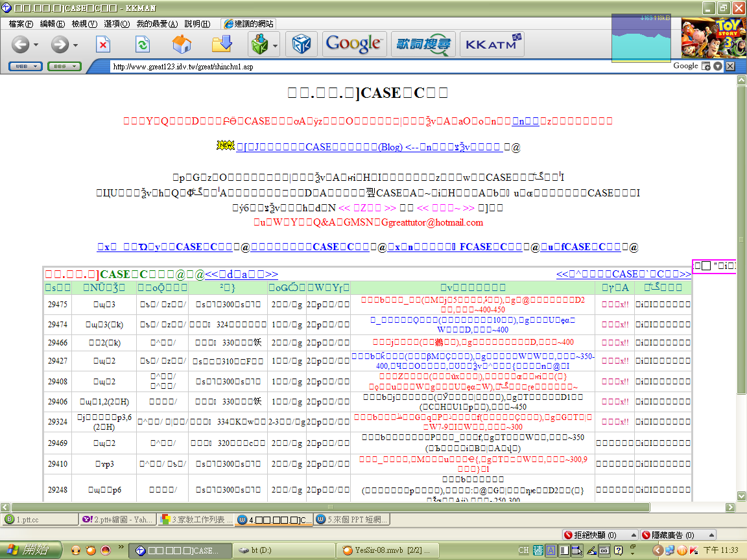This screenshot has height=560, width=747.
Task: Click the Back navigation arrow button
Action: click(x=20, y=45)
